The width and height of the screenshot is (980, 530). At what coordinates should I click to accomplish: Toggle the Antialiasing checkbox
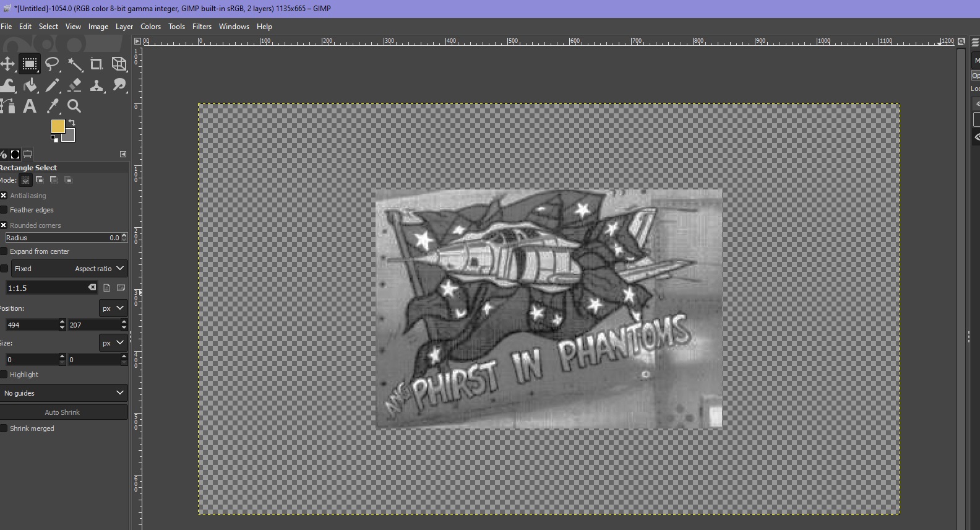click(4, 196)
